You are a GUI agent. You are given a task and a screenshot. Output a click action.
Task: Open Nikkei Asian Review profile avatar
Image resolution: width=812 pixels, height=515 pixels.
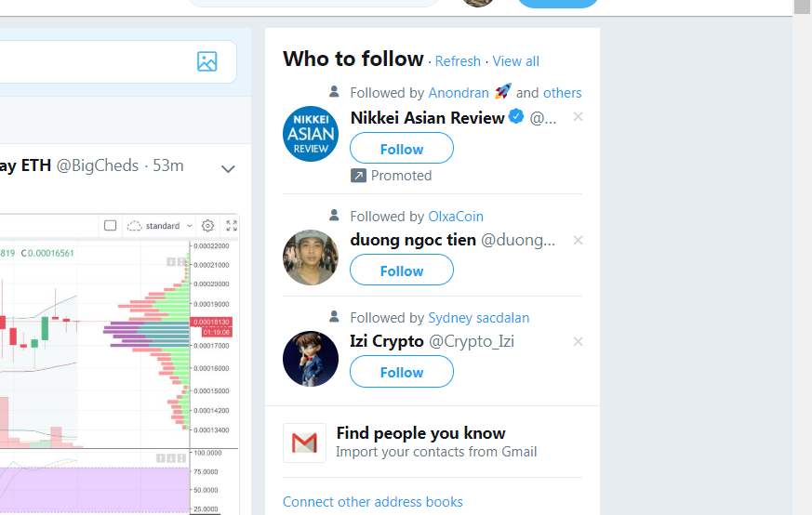[311, 134]
